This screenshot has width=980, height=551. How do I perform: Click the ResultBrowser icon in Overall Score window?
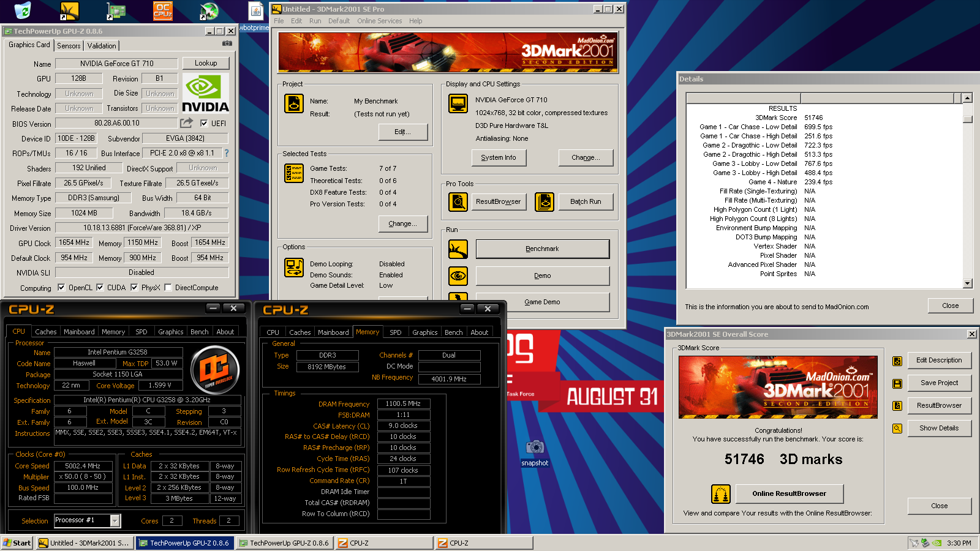coord(897,406)
